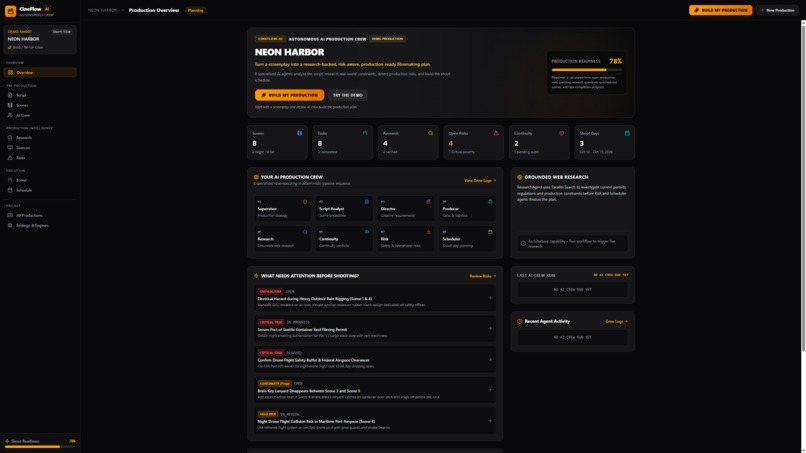Click the Research stat card magnifier icon
806x453 pixels.
(431, 133)
